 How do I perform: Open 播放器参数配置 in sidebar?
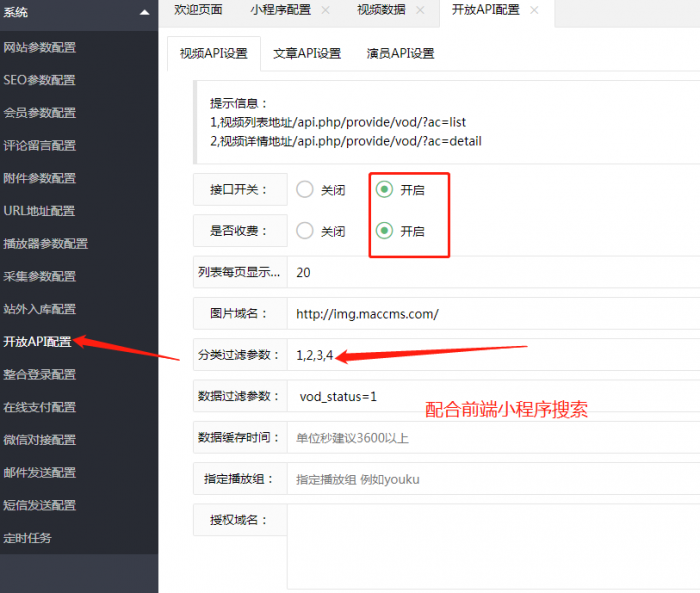coord(46,243)
